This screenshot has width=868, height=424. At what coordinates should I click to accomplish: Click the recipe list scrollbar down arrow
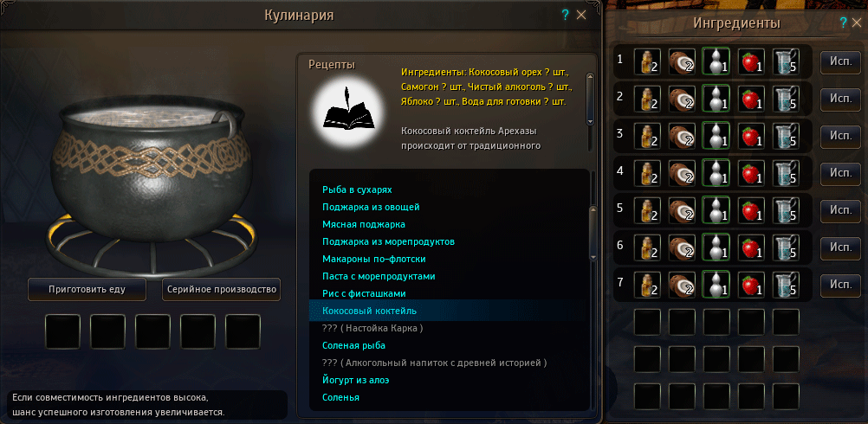pyautogui.click(x=593, y=257)
